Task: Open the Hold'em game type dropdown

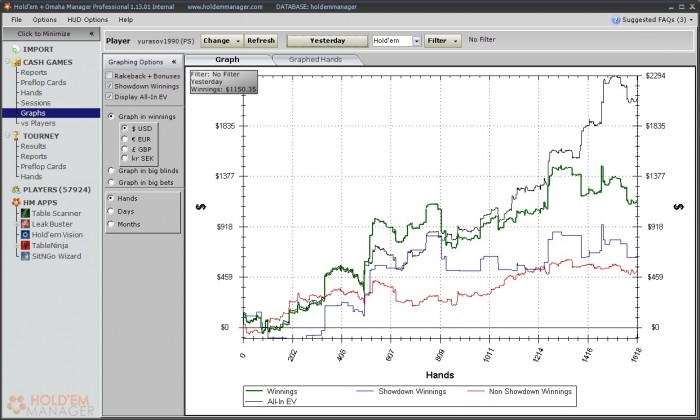Action: (x=415, y=41)
